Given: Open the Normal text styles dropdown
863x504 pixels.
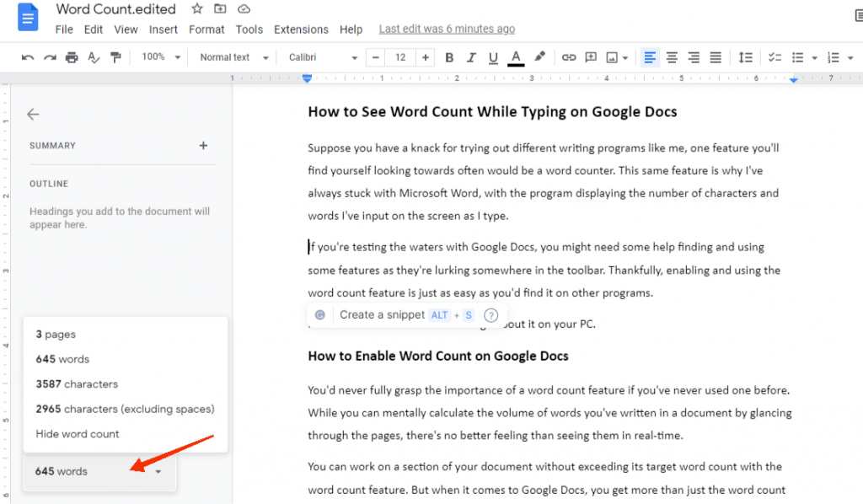Looking at the screenshot, I should 233,57.
